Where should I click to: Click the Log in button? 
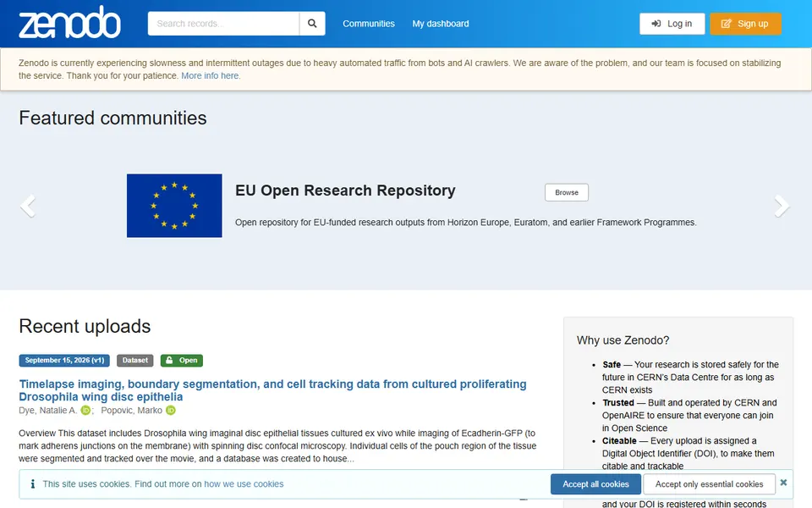[672, 24]
